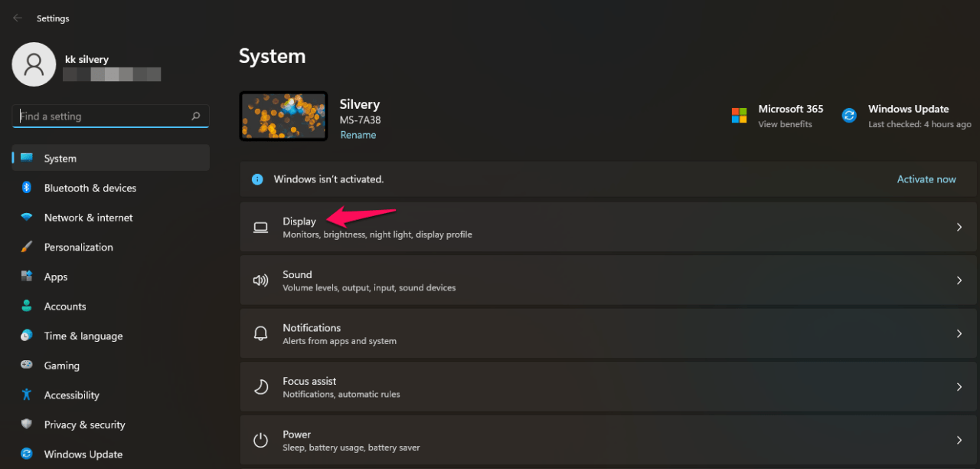Click the MS-7A38 device model text

coord(360,120)
